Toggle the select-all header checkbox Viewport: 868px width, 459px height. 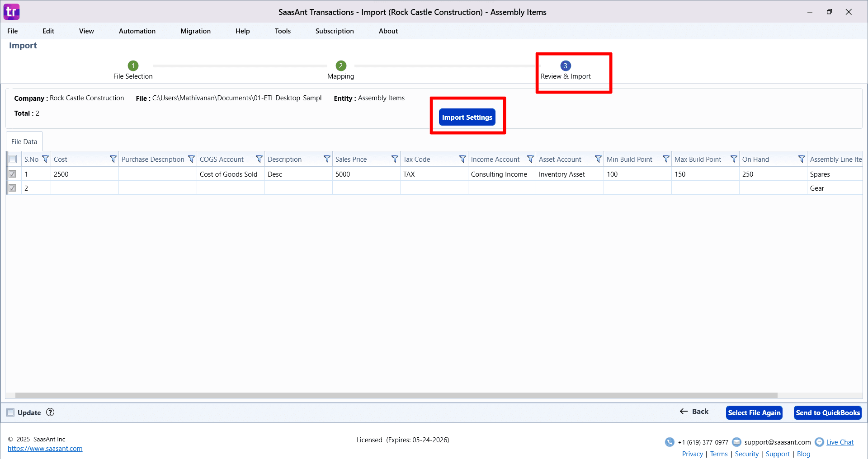pos(13,159)
